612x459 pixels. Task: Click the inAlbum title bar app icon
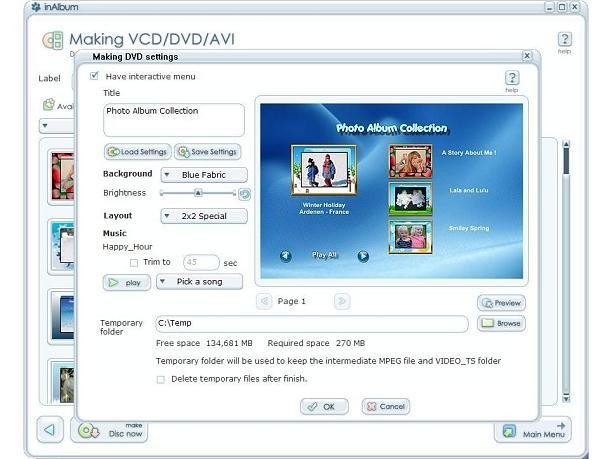click(x=36, y=7)
